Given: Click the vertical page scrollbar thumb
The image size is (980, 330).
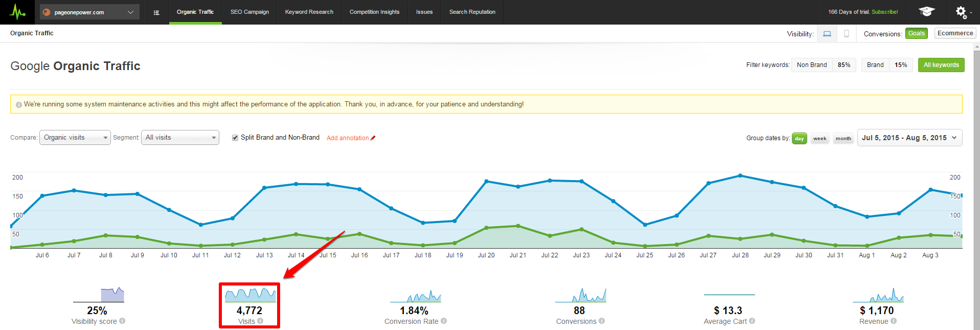Looking at the screenshot, I should coord(976,189).
